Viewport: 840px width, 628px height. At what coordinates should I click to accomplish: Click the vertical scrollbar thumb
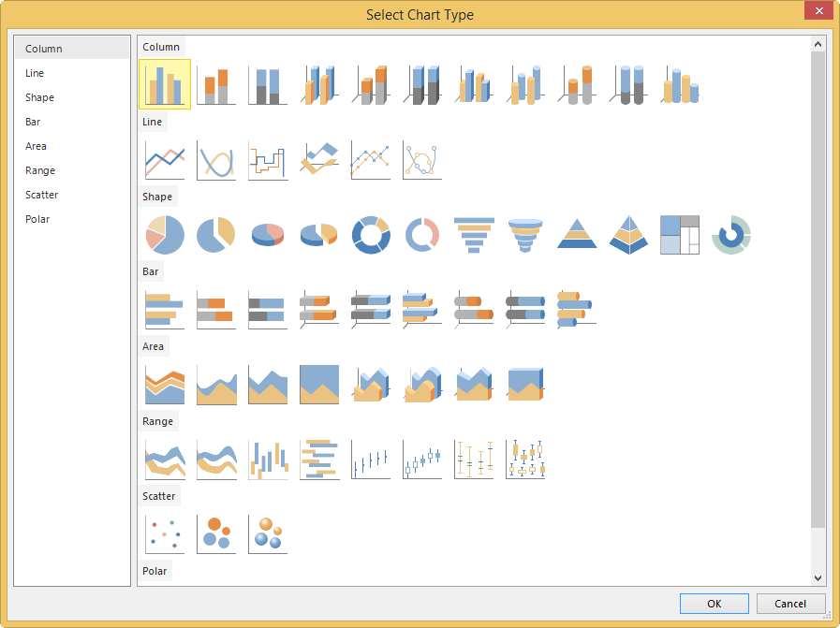(x=818, y=289)
